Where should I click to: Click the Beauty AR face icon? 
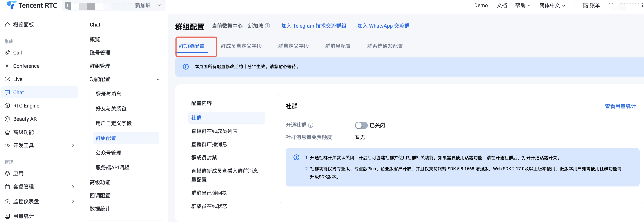coord(7,119)
